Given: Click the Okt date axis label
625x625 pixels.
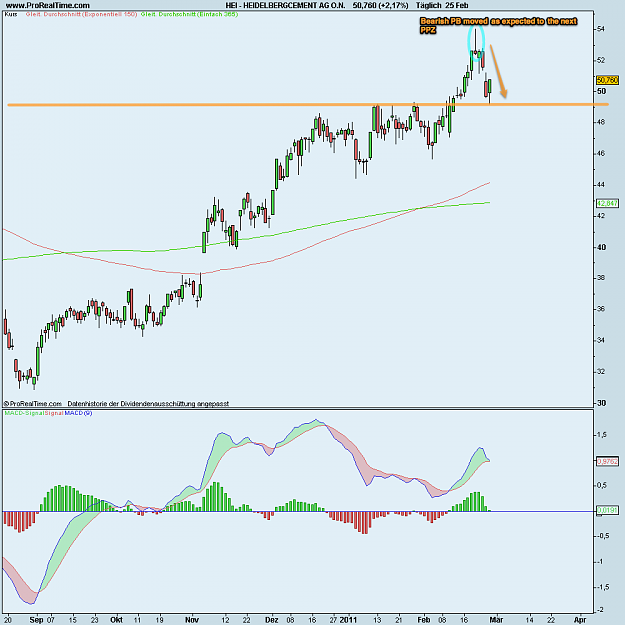Looking at the screenshot, I should 116,620.
